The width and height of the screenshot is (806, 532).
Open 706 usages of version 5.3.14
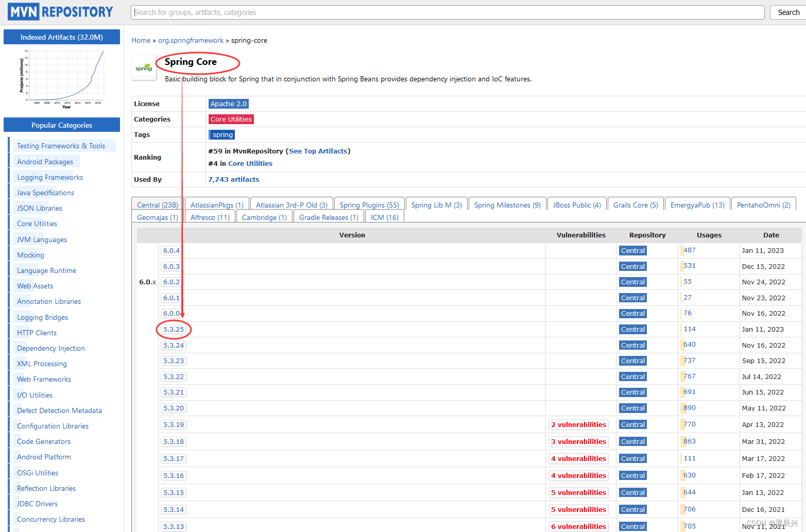click(689, 509)
